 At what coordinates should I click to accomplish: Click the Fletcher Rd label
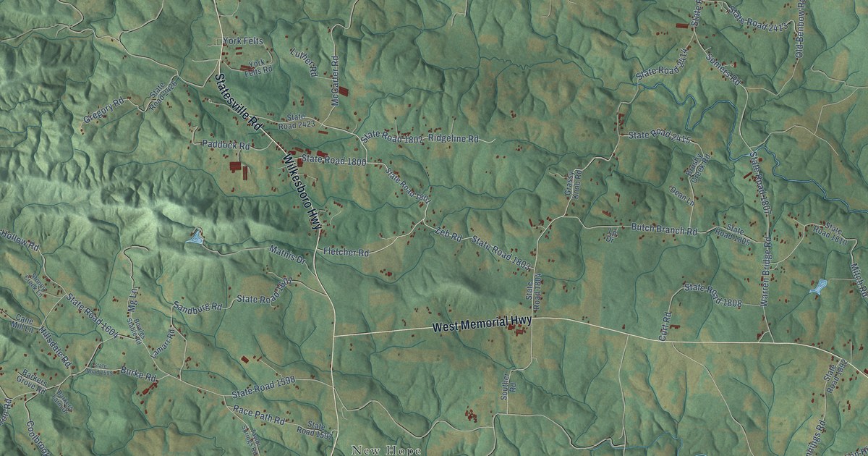pos(346,252)
